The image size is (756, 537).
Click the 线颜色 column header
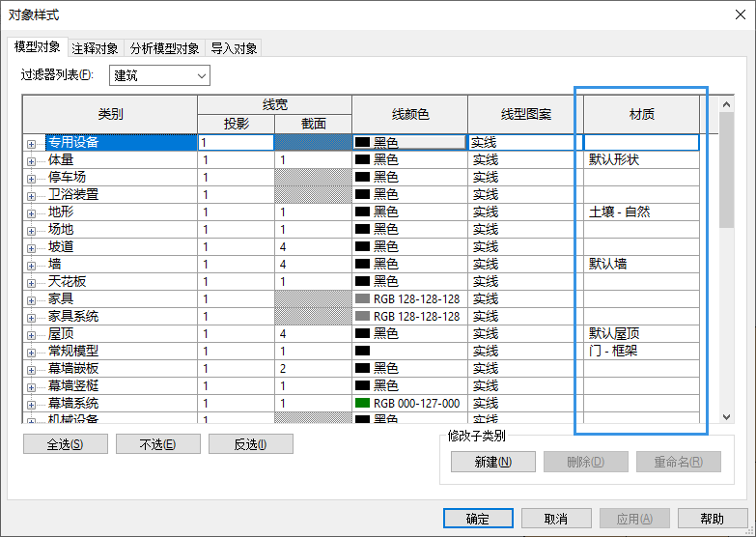click(x=409, y=114)
